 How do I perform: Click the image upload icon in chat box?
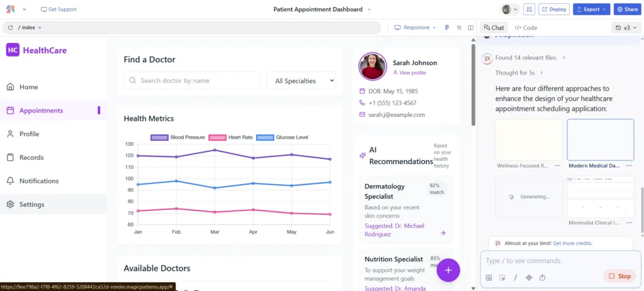[489, 277]
